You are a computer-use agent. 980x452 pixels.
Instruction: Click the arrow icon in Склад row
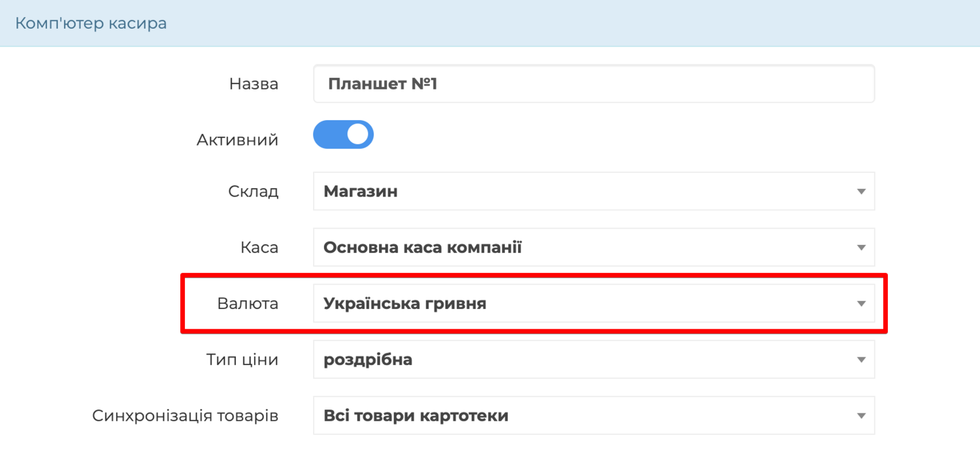(x=861, y=192)
